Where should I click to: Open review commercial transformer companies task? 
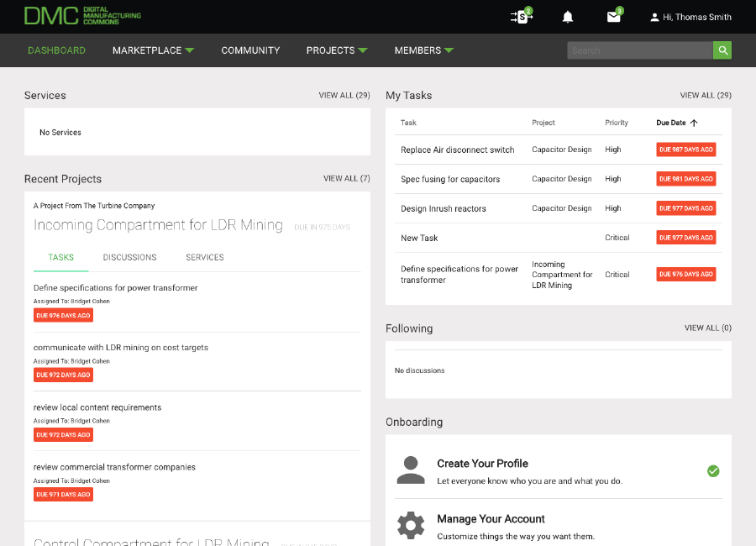114,467
